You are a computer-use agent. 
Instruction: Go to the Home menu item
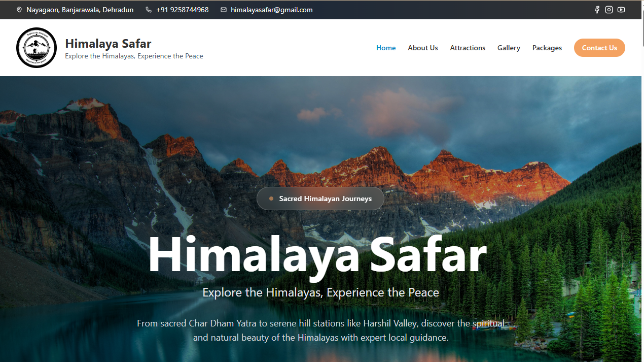[x=386, y=48]
